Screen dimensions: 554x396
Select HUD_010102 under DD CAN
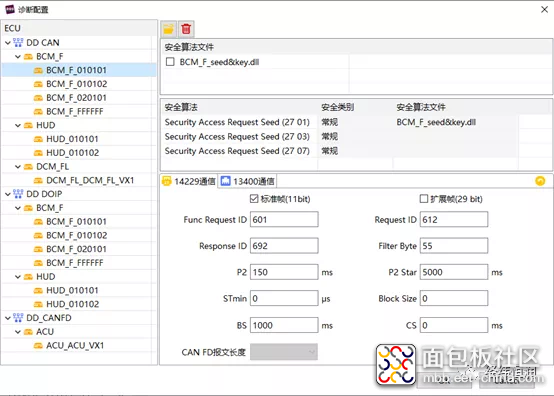pyautogui.click(x=72, y=153)
